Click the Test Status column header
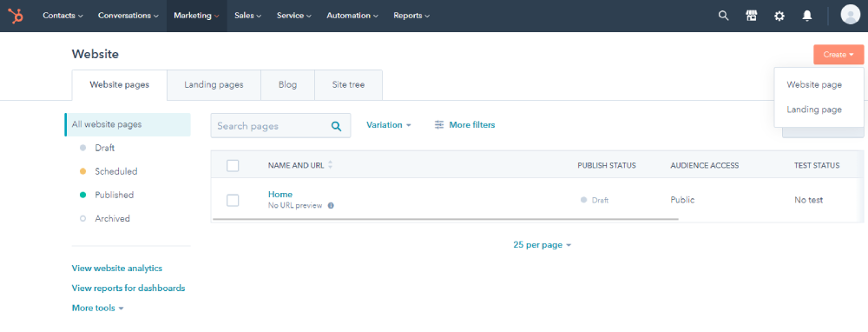This screenshot has width=868, height=332. point(817,165)
